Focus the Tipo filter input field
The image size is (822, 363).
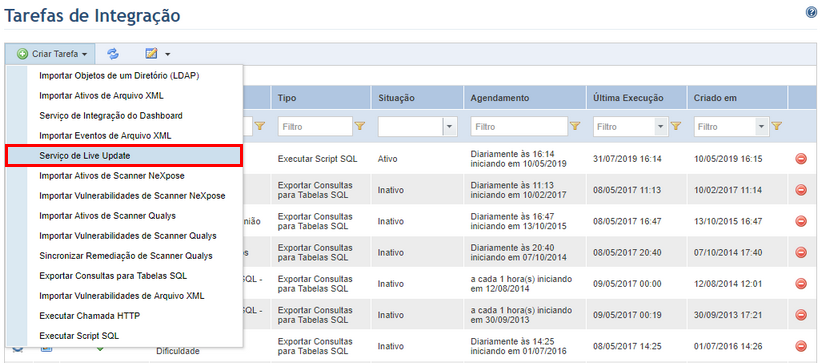(x=315, y=126)
